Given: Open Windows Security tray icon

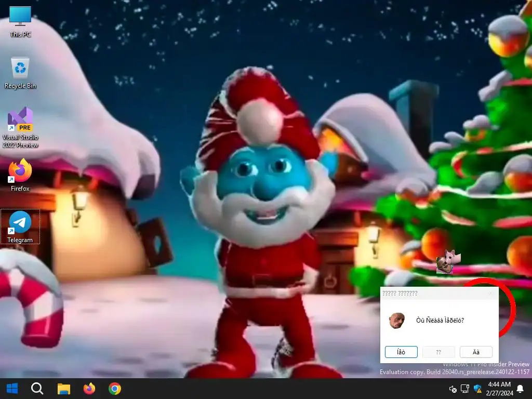Looking at the screenshot, I should click(x=477, y=389).
